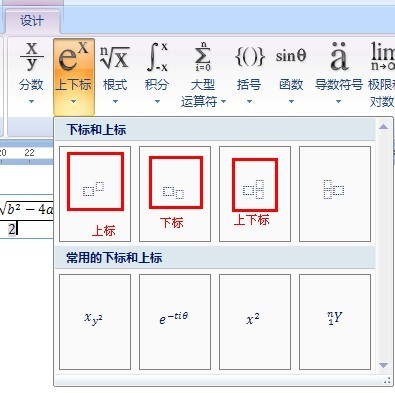
Task: Expand the 函数 dropdown arrow
Action: (291, 101)
